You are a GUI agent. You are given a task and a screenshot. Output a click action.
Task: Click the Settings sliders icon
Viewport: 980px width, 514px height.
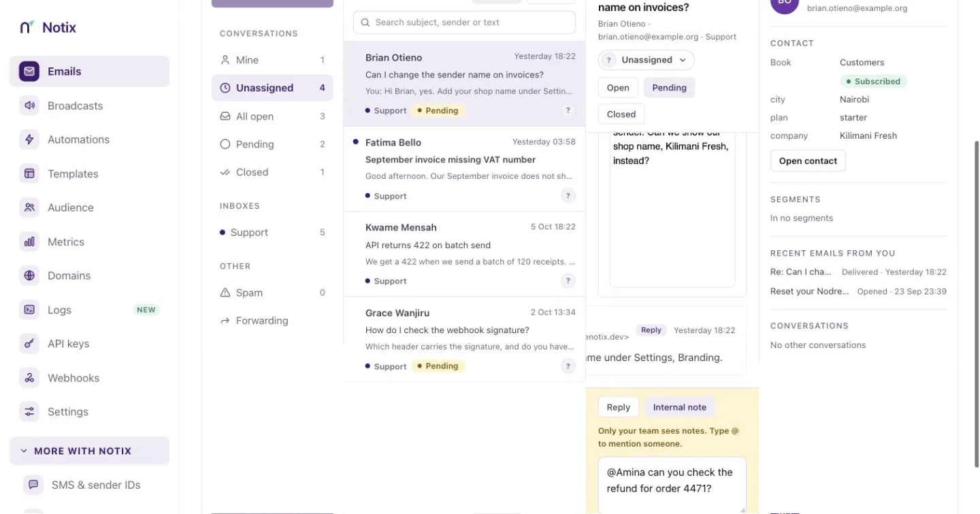click(29, 411)
